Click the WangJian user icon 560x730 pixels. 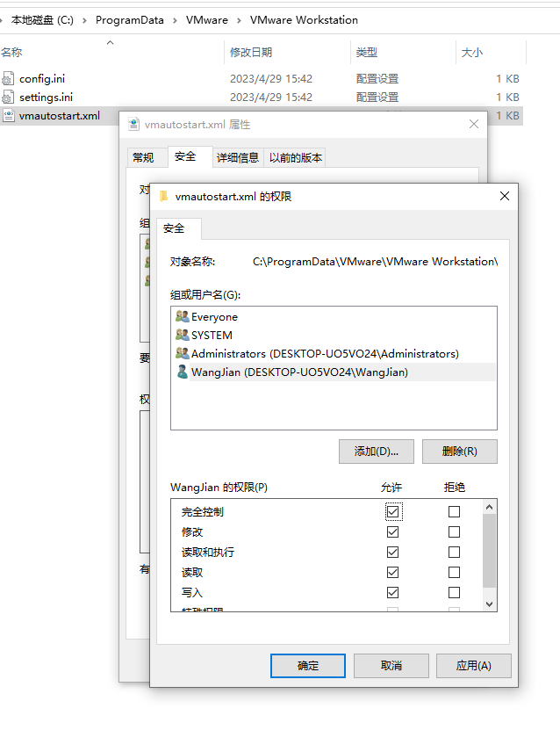point(182,372)
